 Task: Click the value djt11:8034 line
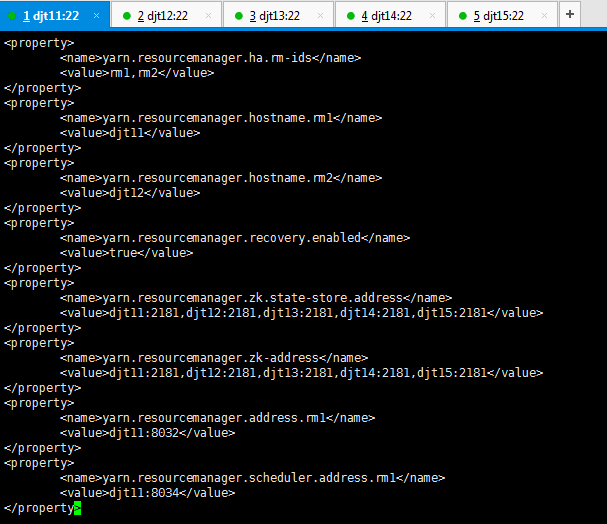147,493
